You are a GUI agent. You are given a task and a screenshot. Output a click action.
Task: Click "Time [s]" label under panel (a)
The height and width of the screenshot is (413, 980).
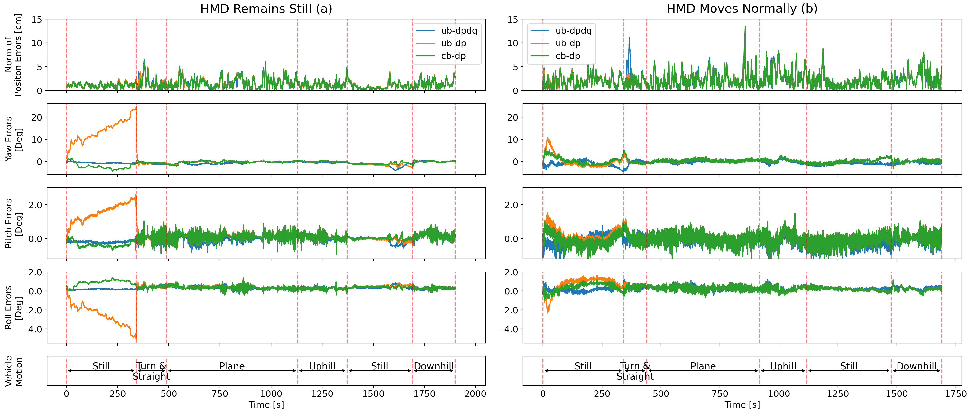click(266, 405)
